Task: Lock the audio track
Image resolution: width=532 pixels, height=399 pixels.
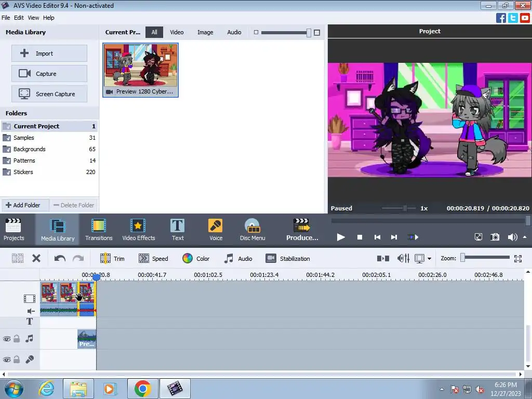Action: pos(17,339)
